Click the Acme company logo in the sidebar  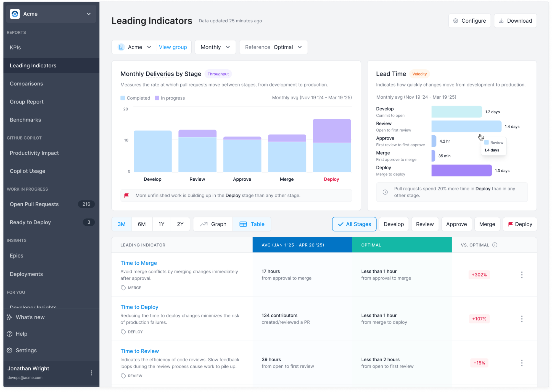point(15,14)
